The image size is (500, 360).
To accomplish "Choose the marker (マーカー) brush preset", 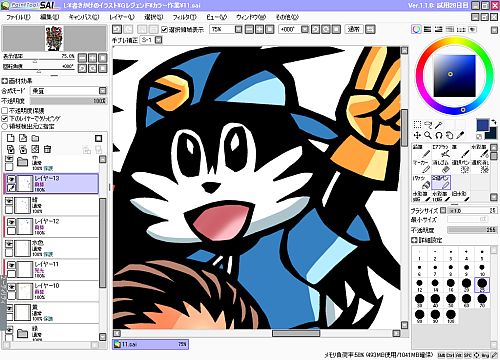I will [422, 166].
